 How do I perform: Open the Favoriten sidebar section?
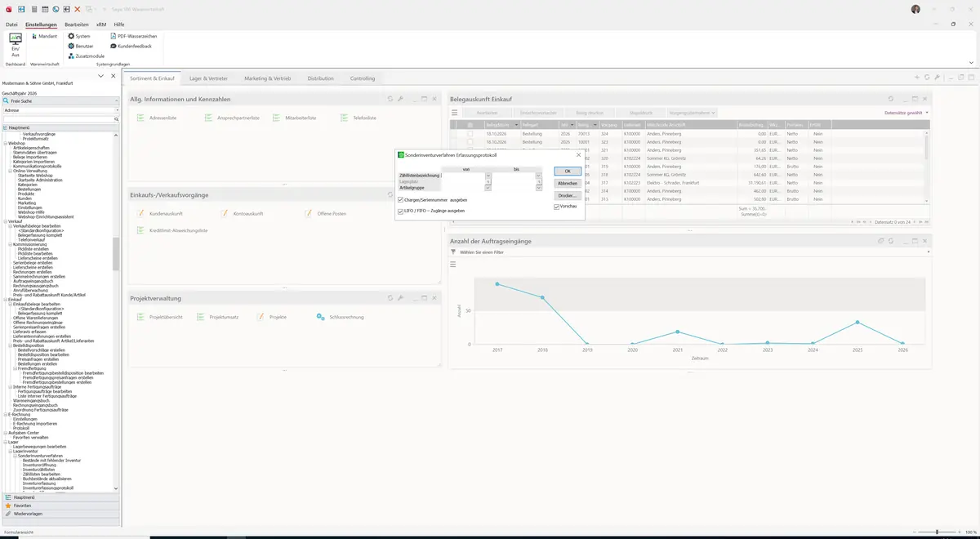pos(60,506)
